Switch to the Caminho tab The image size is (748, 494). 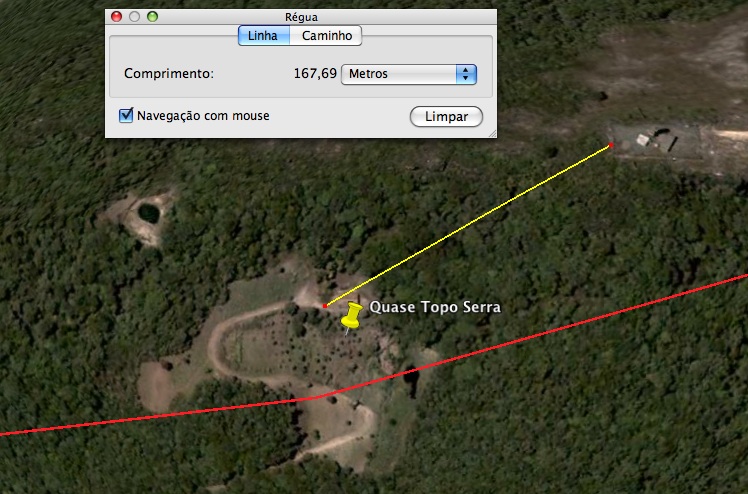coord(326,36)
